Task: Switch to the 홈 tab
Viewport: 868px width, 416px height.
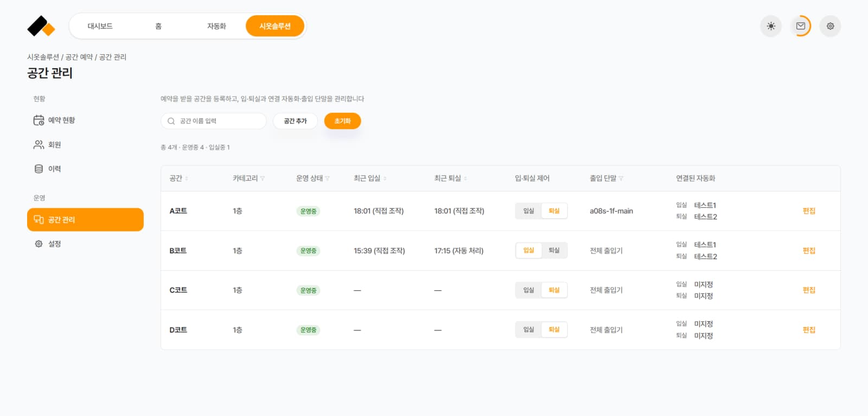Action: [158, 26]
